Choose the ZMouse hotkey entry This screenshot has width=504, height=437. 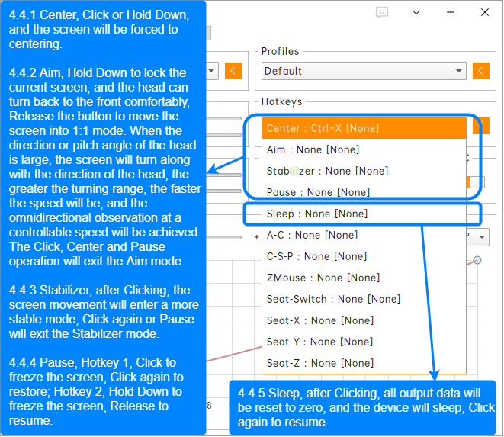pyautogui.click(x=363, y=278)
